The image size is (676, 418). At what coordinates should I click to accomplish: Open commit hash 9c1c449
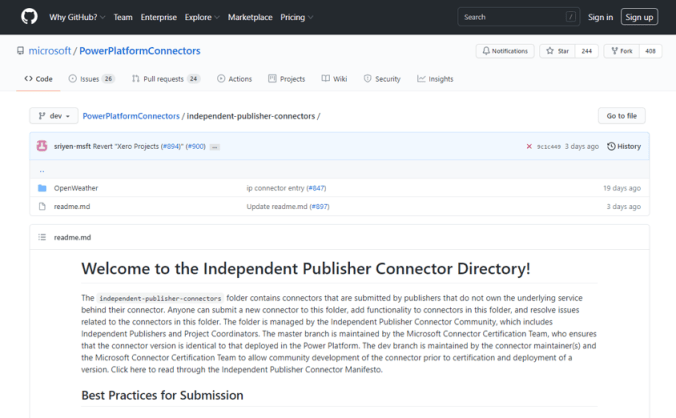pyautogui.click(x=548, y=147)
